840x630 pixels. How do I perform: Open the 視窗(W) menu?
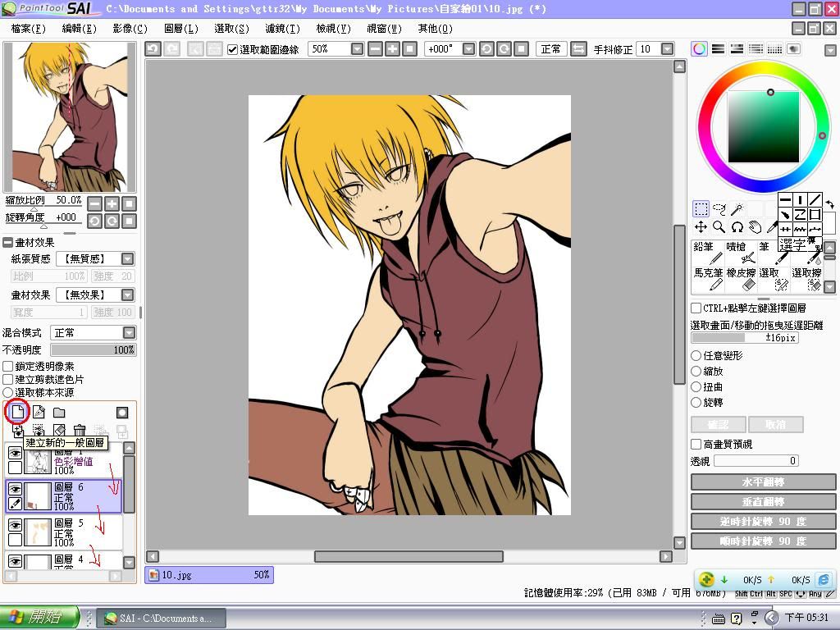384,29
